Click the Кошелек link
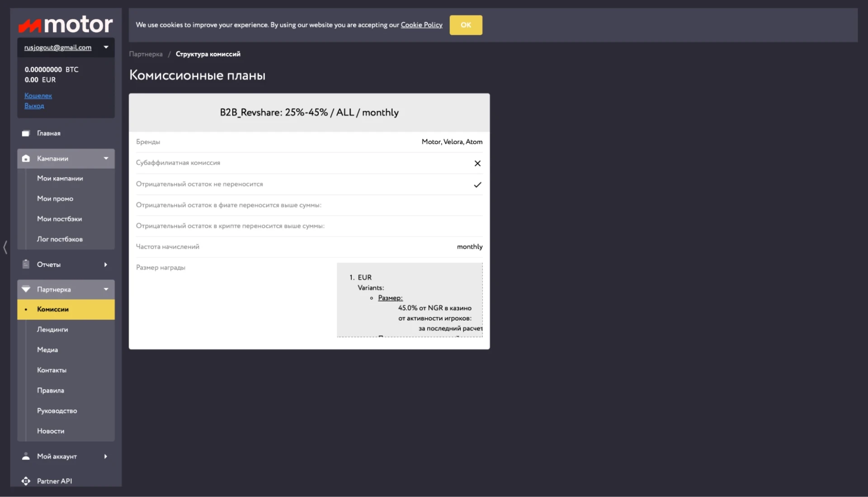868x497 pixels. tap(38, 96)
